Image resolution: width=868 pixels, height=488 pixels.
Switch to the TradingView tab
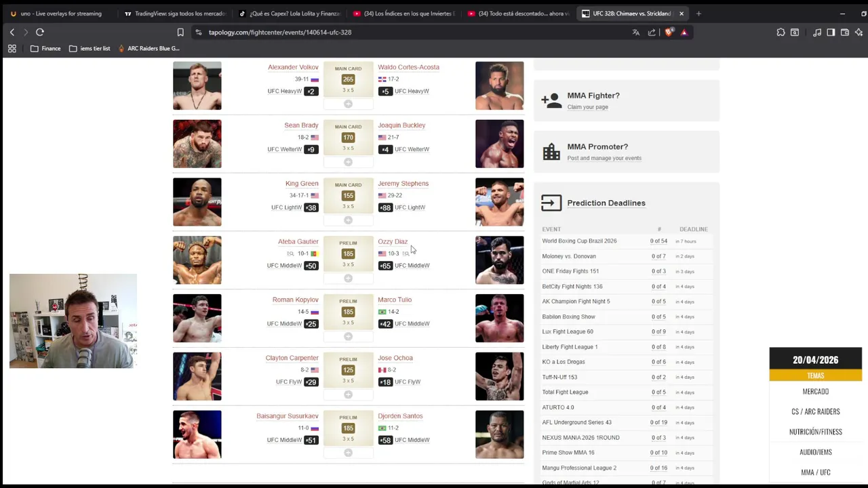pos(175,14)
